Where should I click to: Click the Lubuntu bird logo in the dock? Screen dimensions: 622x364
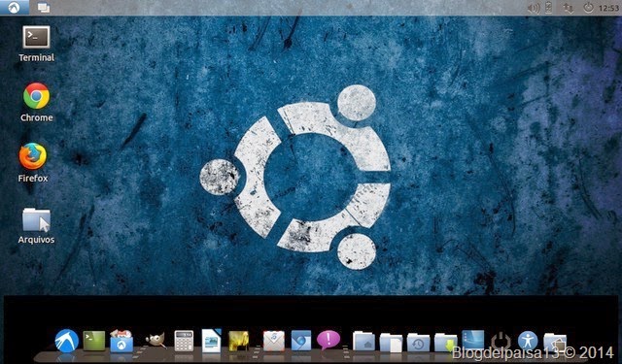pos(67,341)
